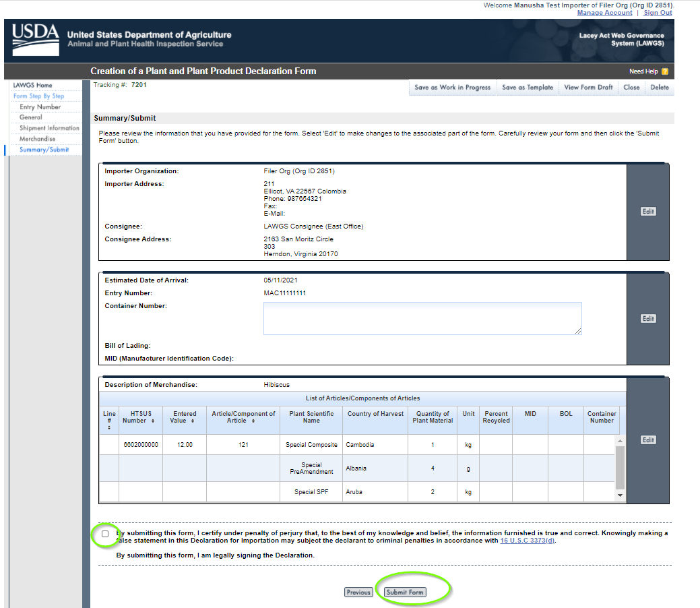
Task: Click the Manage Account link
Action: 604,13
